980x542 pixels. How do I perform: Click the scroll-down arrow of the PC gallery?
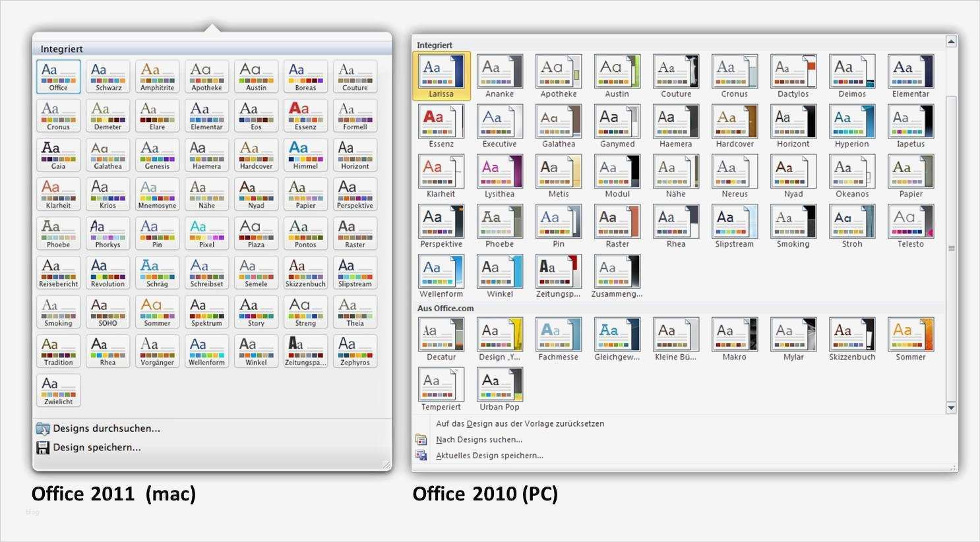[951, 408]
